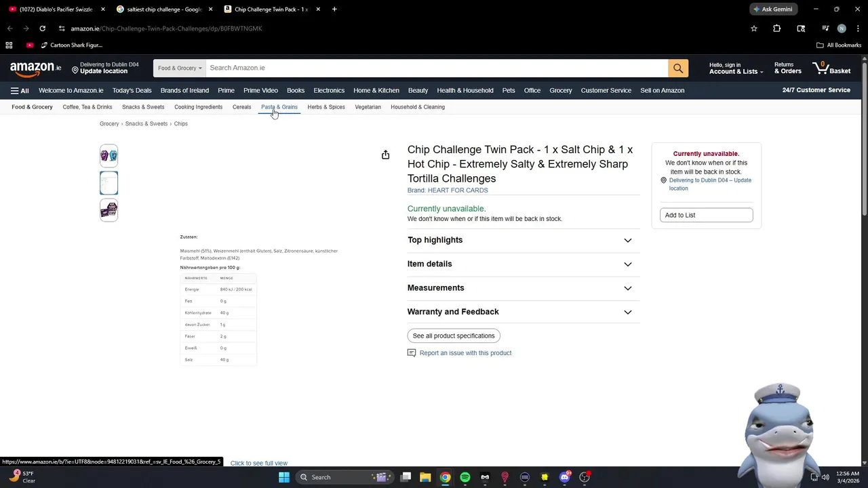Screen dimensions: 868x488
Task: Open a new tab with the plus button
Action: 334,9
